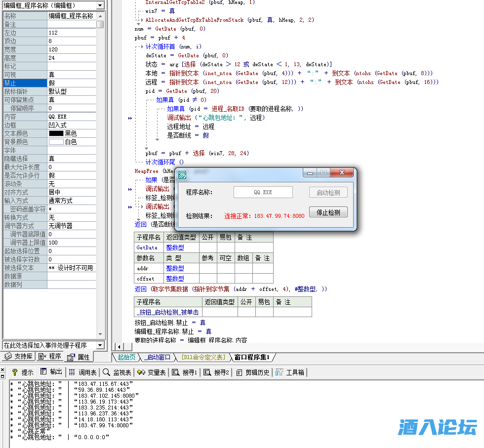484x448 pixels.
Task: Open the 调用表 call table tab
Action: 83,372
